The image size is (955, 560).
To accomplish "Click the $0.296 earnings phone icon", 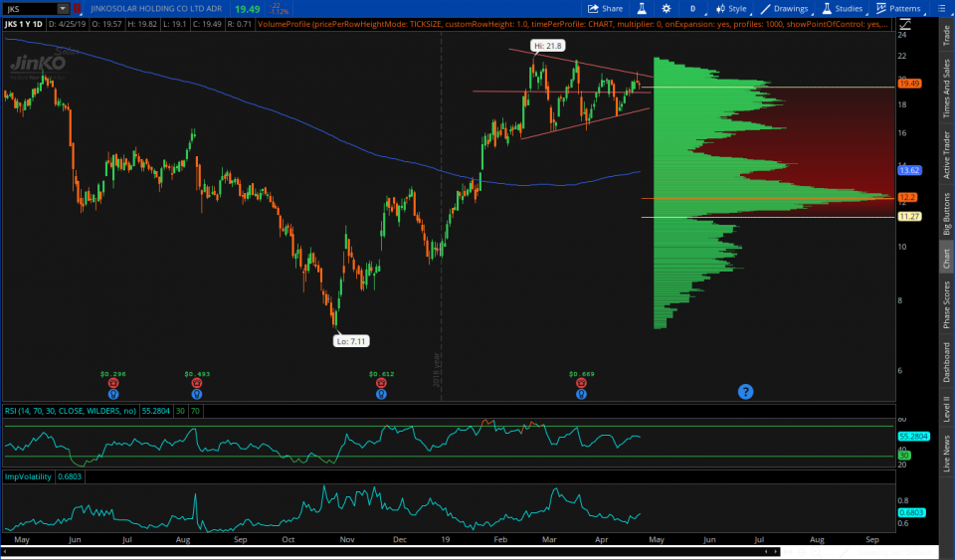I will (113, 383).
